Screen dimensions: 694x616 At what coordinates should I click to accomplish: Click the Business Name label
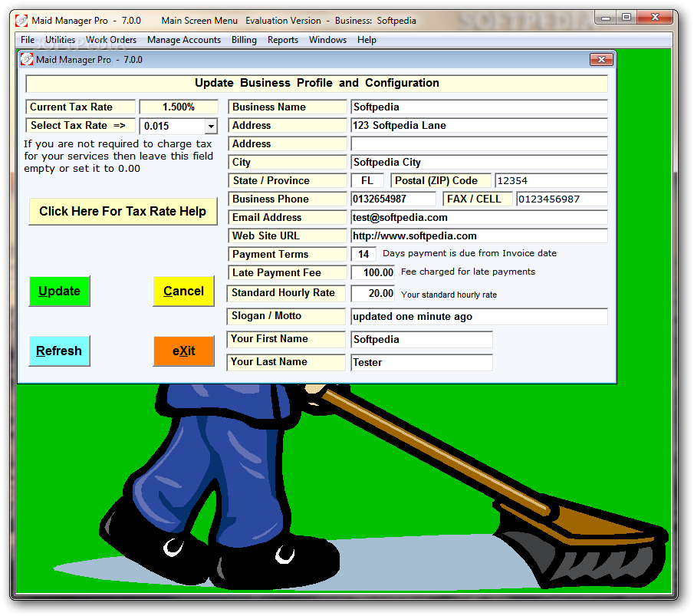(288, 107)
